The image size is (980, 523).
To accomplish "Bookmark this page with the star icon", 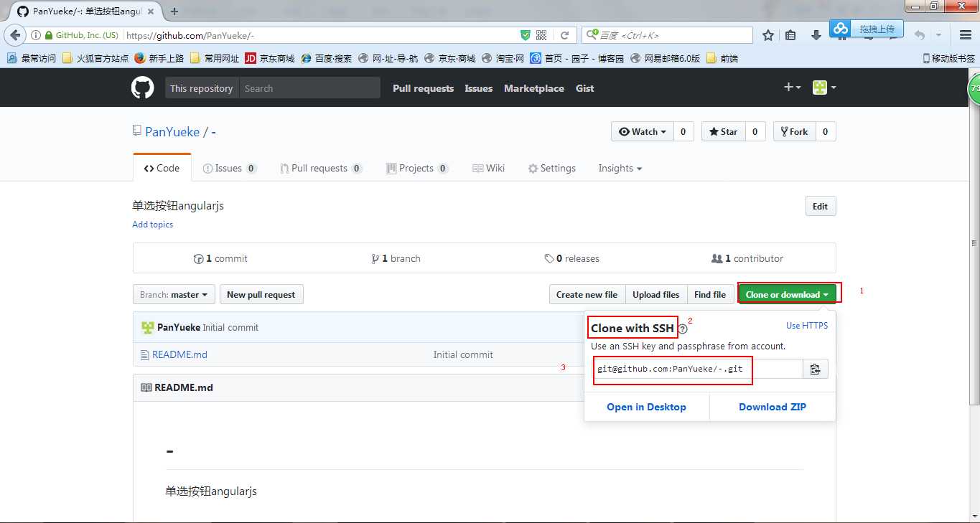I will 768,35.
